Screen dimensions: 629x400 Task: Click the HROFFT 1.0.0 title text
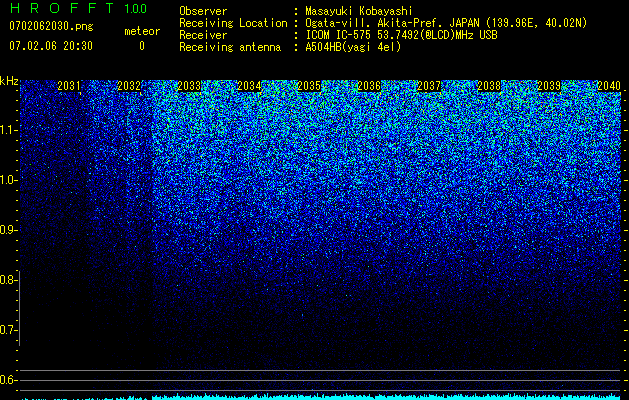pyautogui.click(x=78, y=8)
